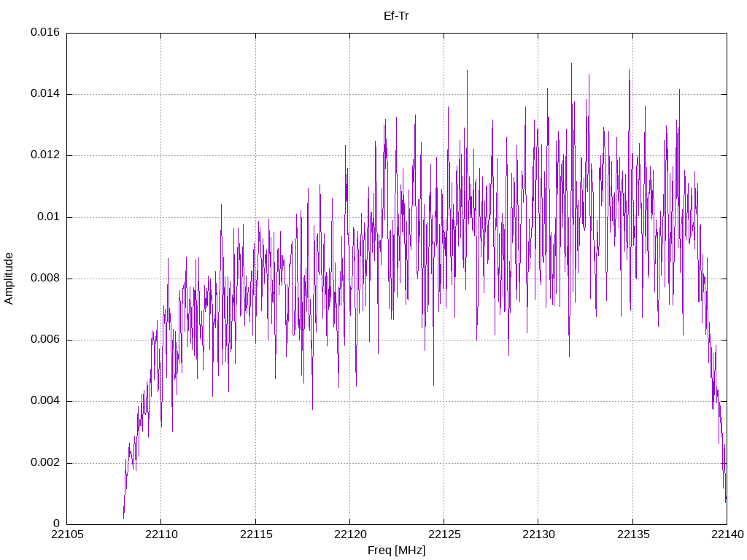The width and height of the screenshot is (747, 560).
Task: Select the Freq [MHz] axis label
Action: coord(396,550)
